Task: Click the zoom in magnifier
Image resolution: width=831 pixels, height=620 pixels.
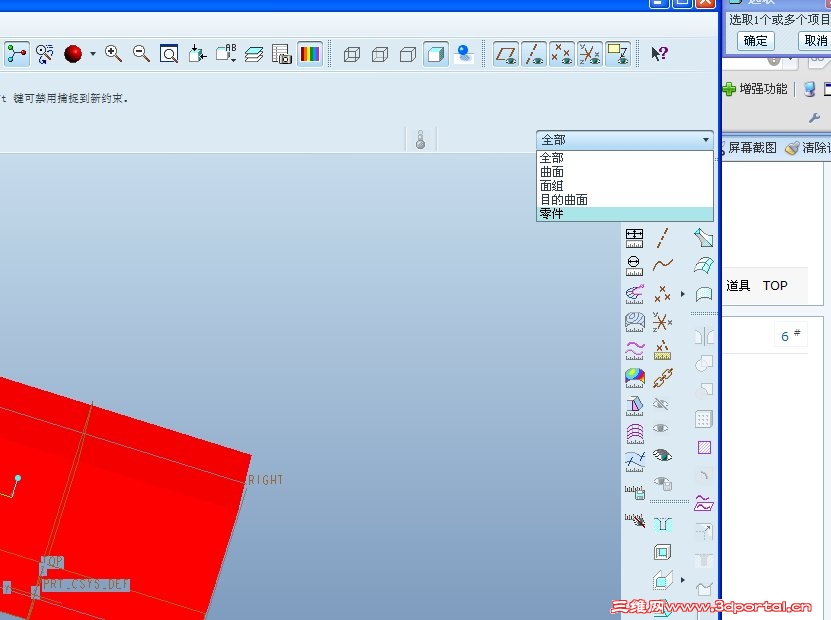Action: tap(113, 54)
